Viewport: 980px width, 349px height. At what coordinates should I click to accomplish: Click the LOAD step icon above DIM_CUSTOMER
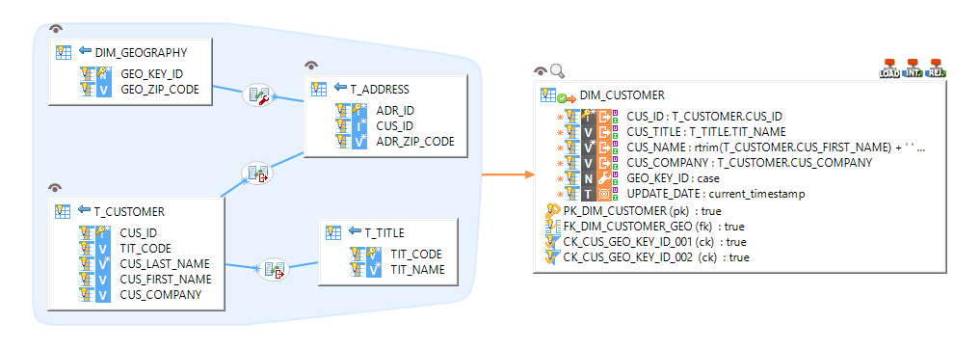(x=890, y=68)
